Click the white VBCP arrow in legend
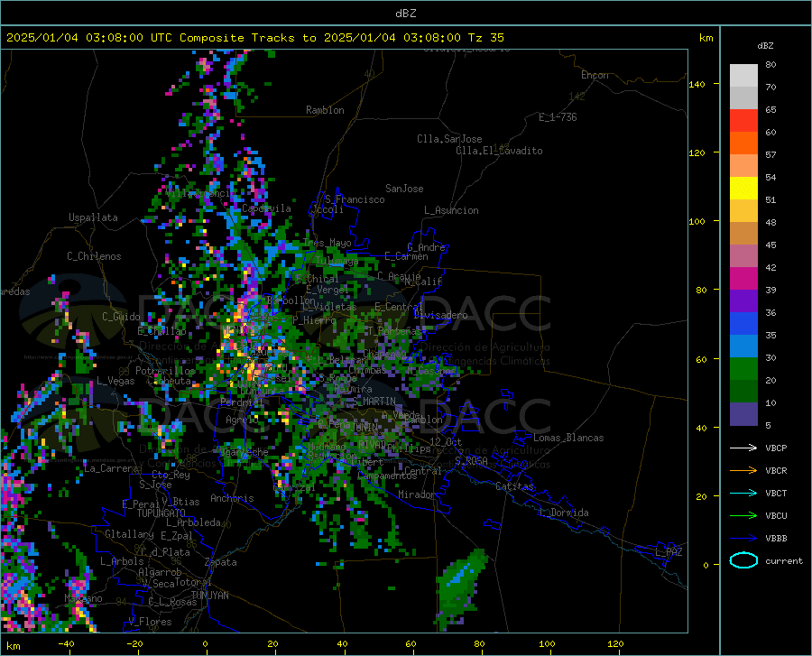812x656 pixels. [743, 448]
